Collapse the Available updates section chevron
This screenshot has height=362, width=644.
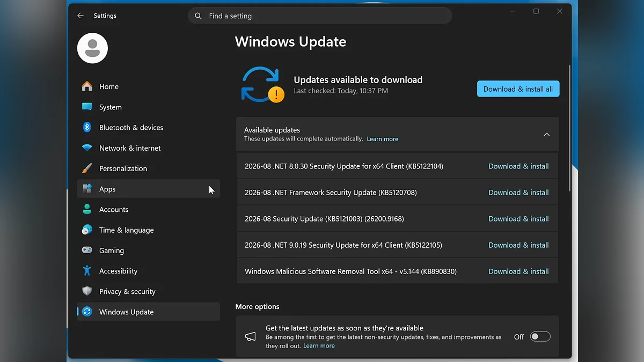click(546, 135)
